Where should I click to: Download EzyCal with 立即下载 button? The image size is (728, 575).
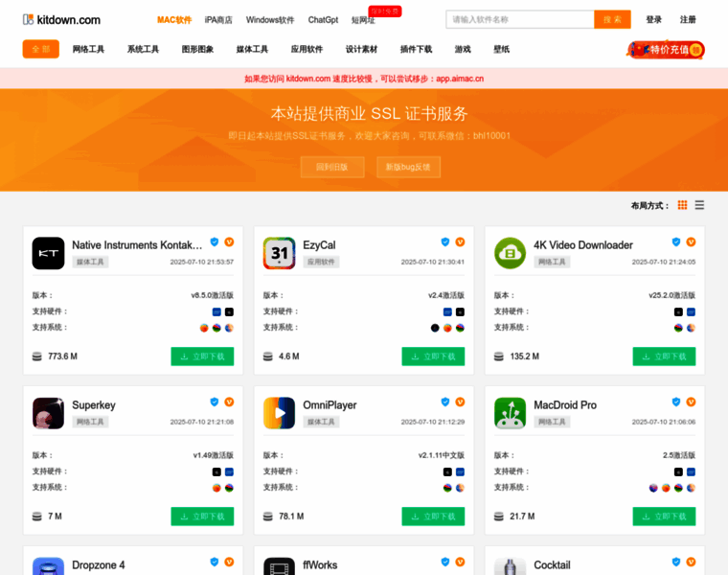click(433, 356)
